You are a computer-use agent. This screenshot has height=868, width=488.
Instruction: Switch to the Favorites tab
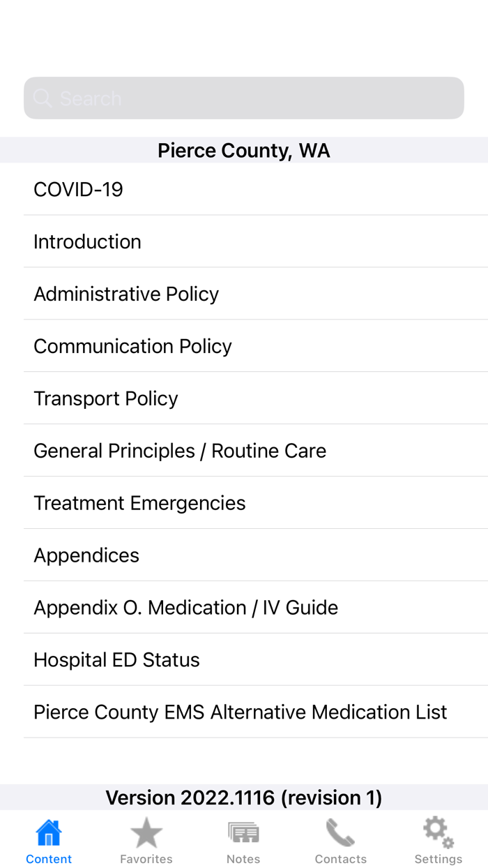(146, 837)
